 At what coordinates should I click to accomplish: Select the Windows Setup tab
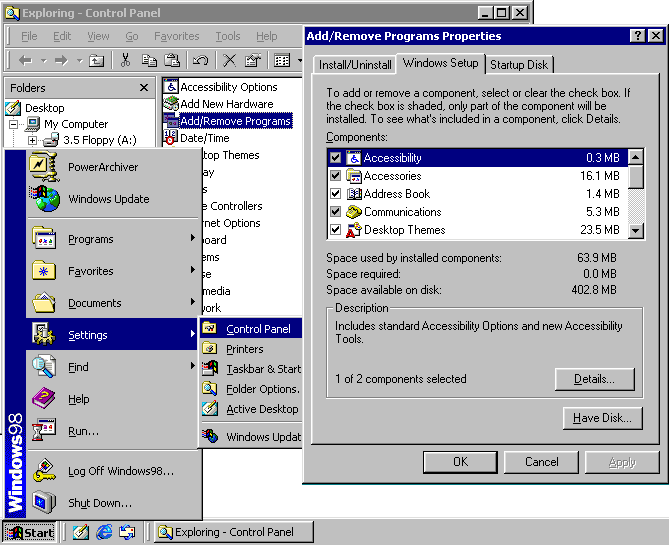click(x=440, y=63)
